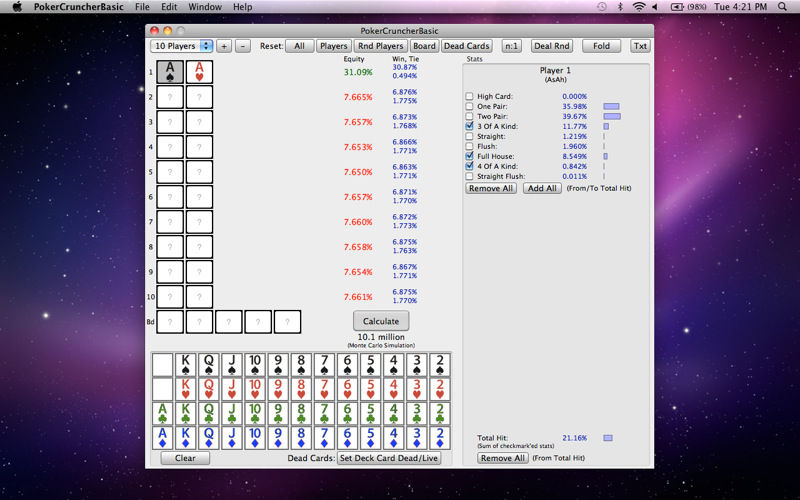Screen dimensions: 800x500
Task: Click Remove All From Total Hit button
Action: [503, 458]
